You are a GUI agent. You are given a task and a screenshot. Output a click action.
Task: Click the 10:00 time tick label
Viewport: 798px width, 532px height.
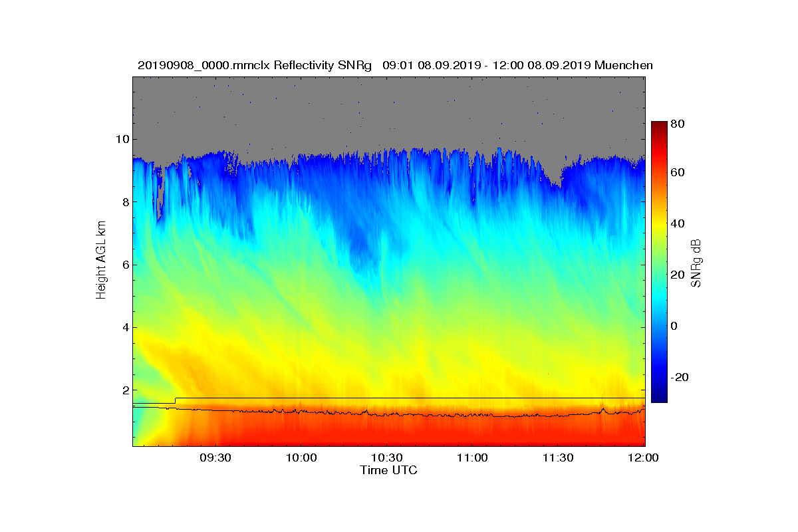[x=301, y=458]
